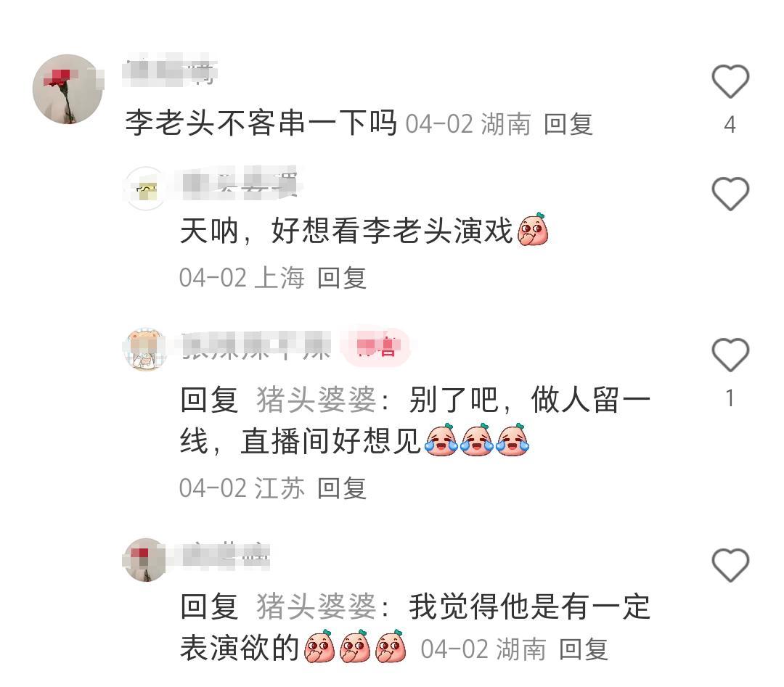Reply to the 上海 comment

(x=342, y=278)
